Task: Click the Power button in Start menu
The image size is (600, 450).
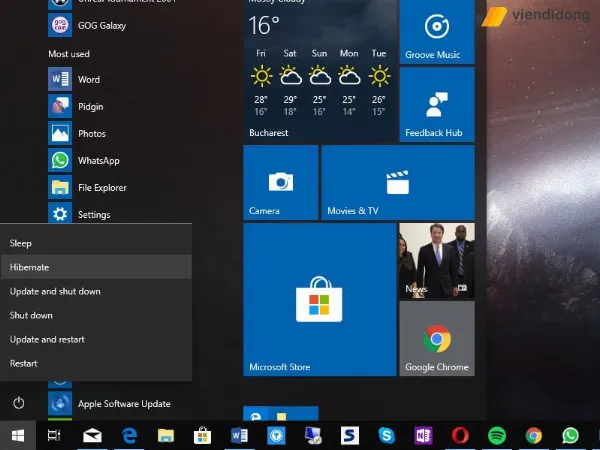Action: pyautogui.click(x=18, y=403)
